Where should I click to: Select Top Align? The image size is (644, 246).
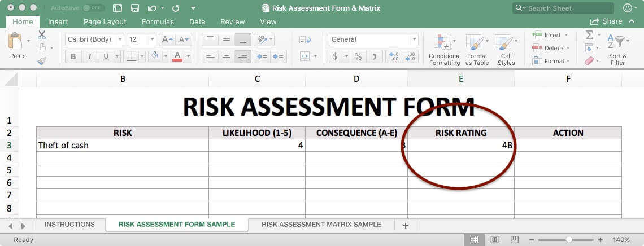pyautogui.click(x=210, y=39)
